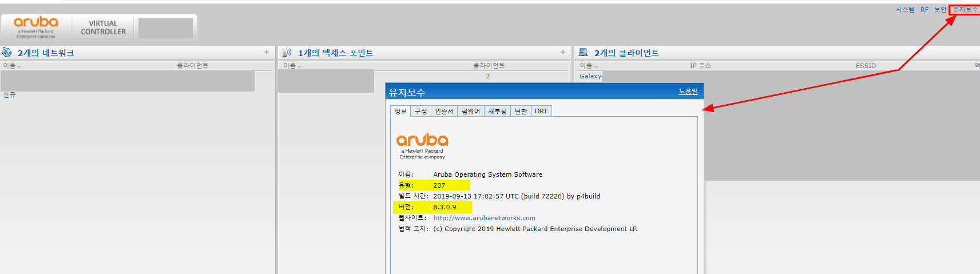
Task: Switch to the 구성 tab
Action: (421, 111)
